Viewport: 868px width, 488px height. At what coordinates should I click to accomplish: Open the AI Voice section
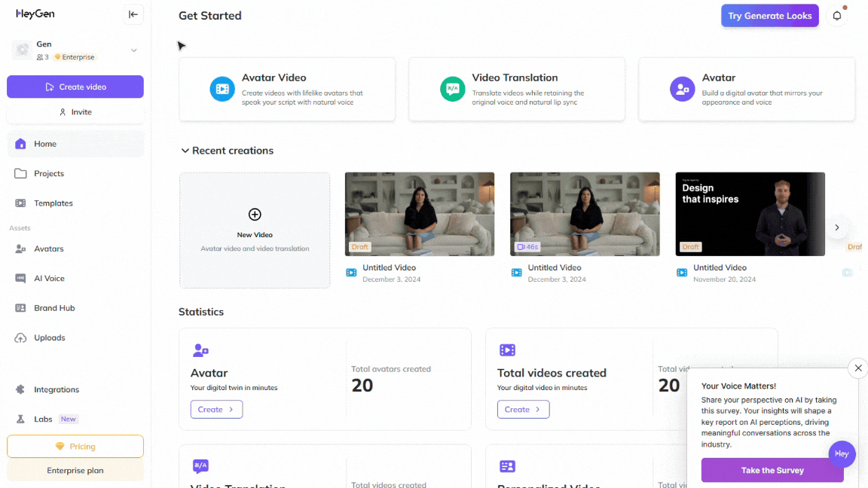pyautogui.click(x=49, y=279)
